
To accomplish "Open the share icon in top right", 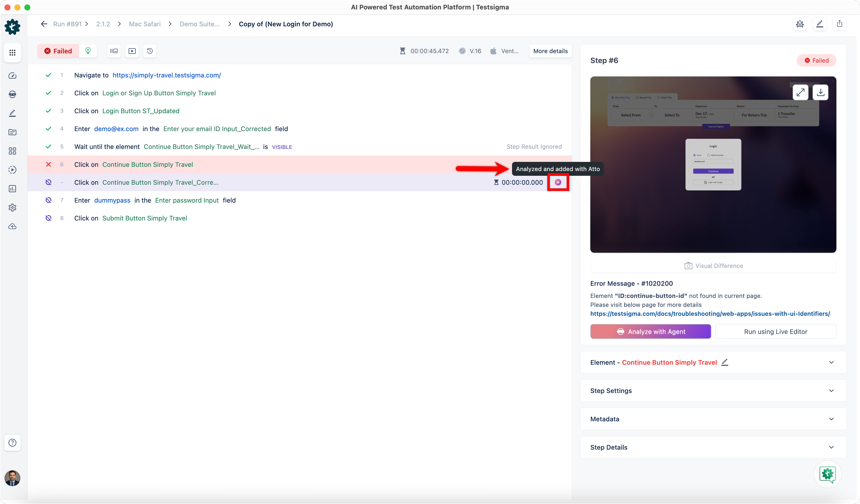I will pyautogui.click(x=840, y=24).
